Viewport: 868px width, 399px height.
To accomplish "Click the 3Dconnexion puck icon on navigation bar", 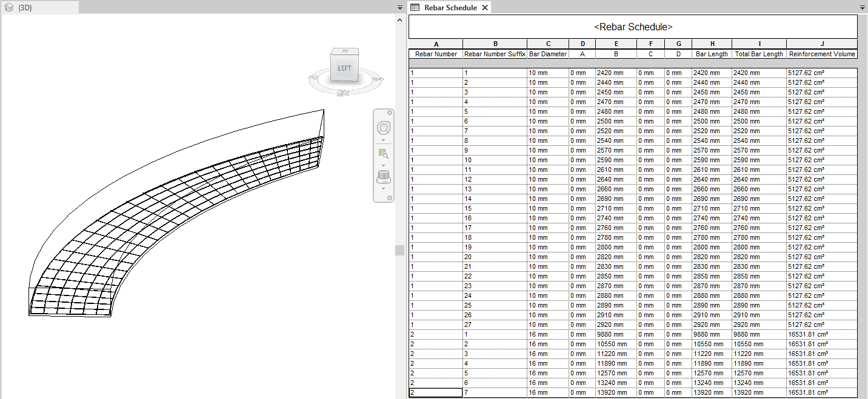I will pyautogui.click(x=383, y=177).
